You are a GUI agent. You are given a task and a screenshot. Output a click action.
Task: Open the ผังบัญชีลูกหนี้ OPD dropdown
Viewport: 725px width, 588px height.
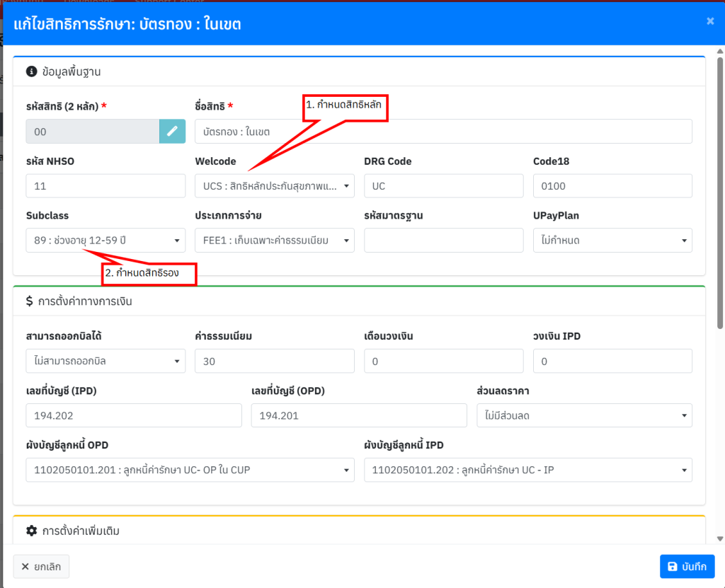tap(190, 470)
